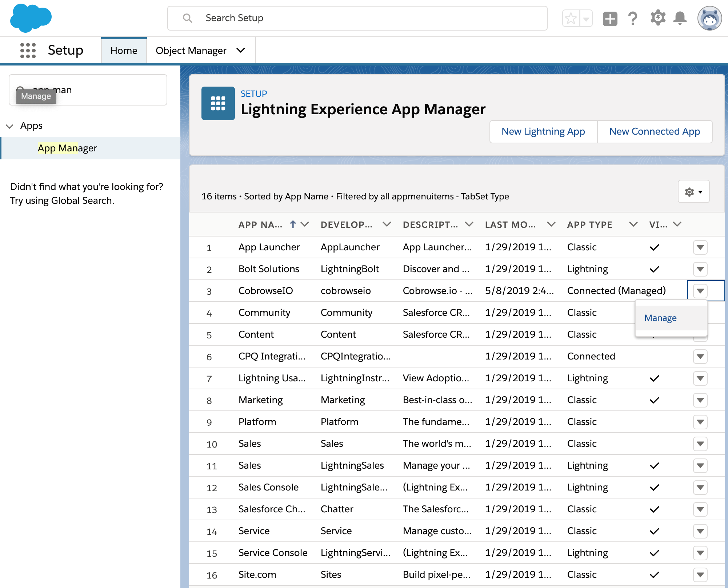728x588 pixels.
Task: Open row actions for App Launcher
Action: 700,247
